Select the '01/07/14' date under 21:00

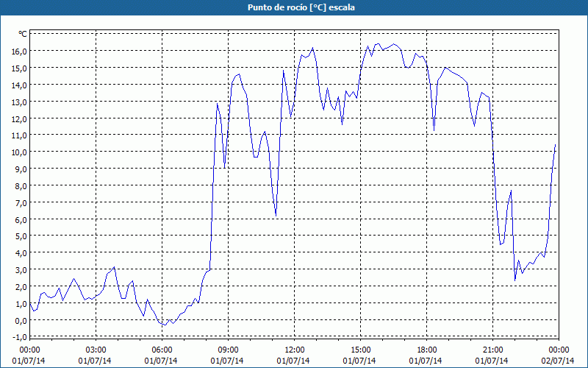pos(492,361)
